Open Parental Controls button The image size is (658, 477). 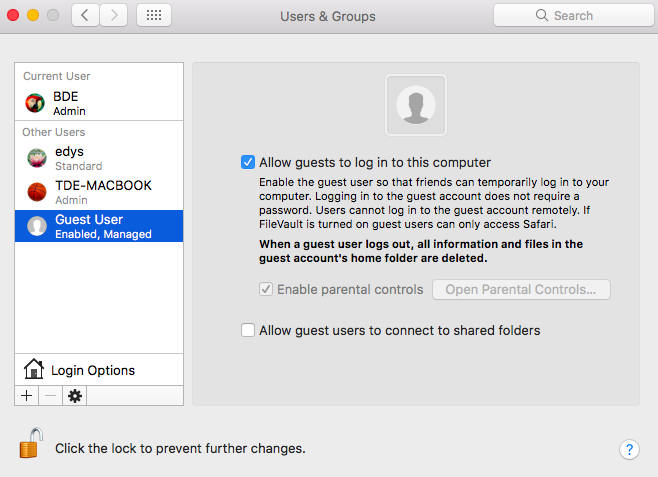pos(521,289)
